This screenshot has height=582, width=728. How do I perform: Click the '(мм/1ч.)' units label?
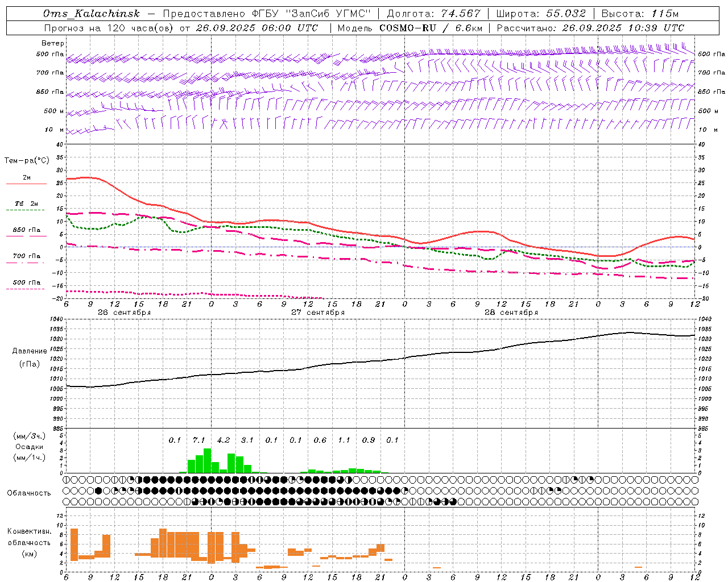pyautogui.click(x=30, y=458)
